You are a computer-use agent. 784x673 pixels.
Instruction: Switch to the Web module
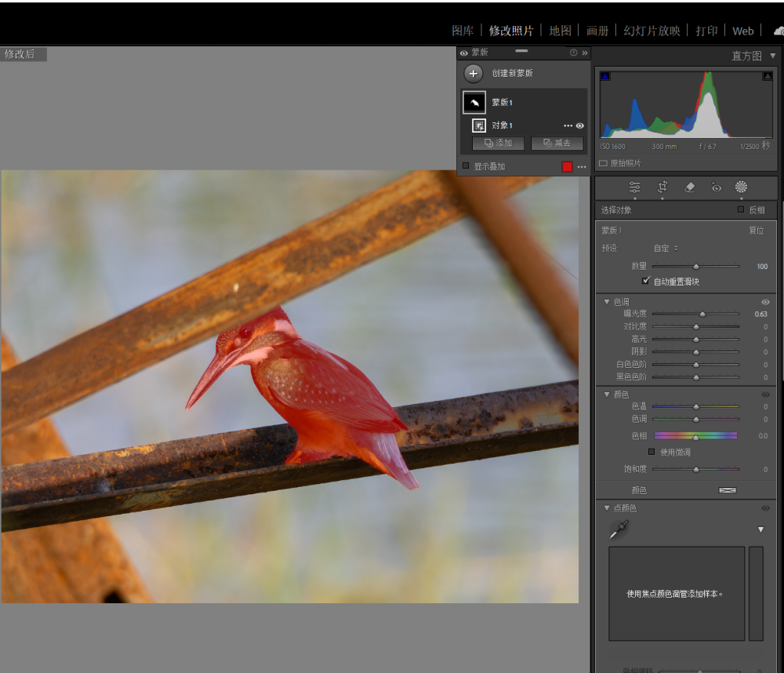pyautogui.click(x=743, y=31)
